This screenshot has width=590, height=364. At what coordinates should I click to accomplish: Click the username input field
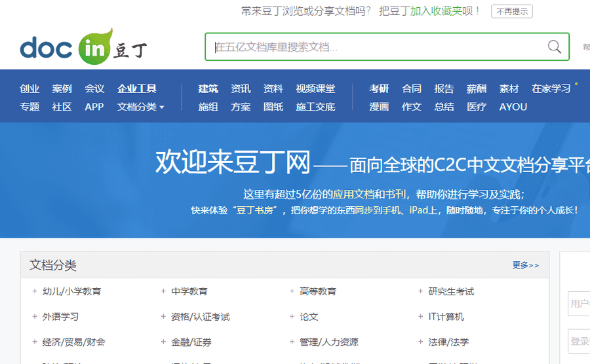(x=579, y=304)
